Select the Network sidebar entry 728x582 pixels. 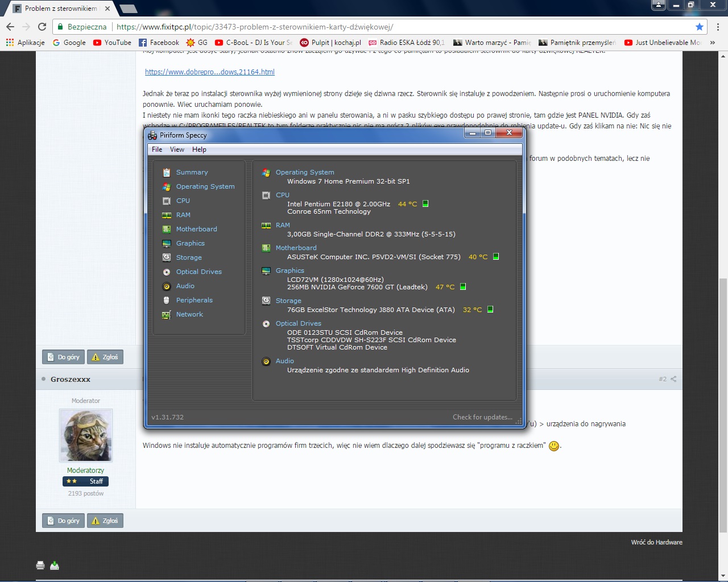[x=189, y=314]
